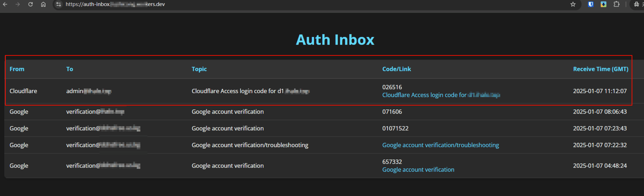Open Google account verification/troubleshooting link
Image resolution: width=644 pixels, height=196 pixels.
[x=440, y=145]
